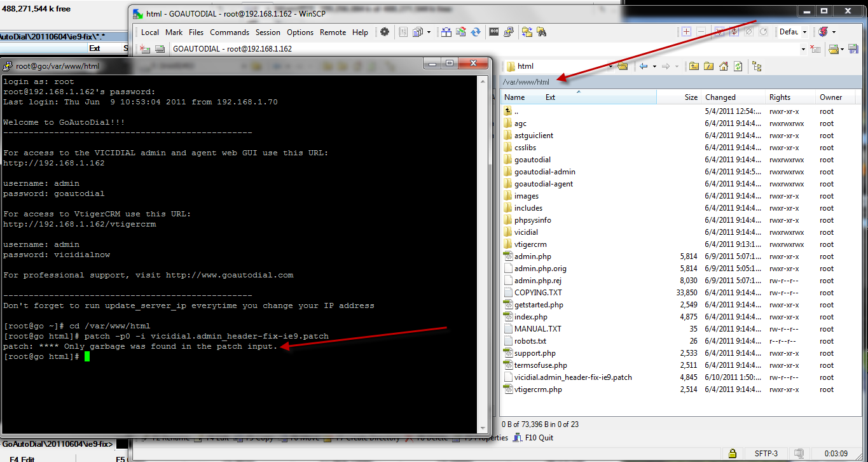868x462 pixels.
Task: Click the Find Files binoculars icon
Action: tap(541, 32)
